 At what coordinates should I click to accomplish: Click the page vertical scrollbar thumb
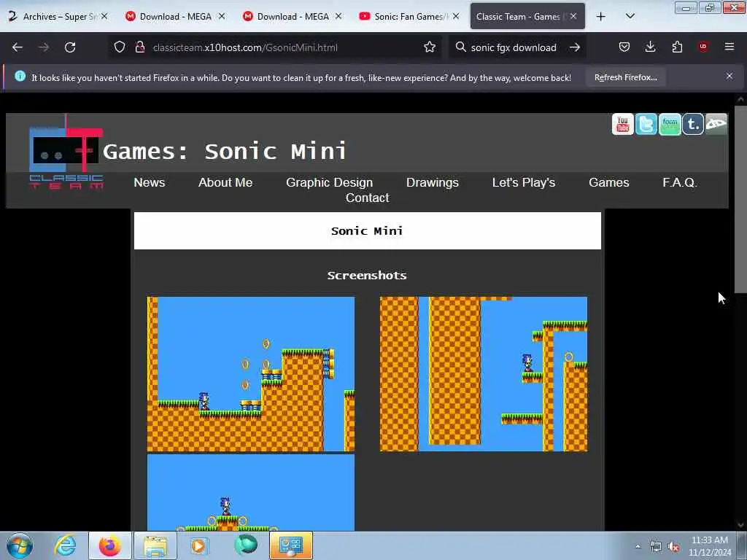[x=740, y=200]
